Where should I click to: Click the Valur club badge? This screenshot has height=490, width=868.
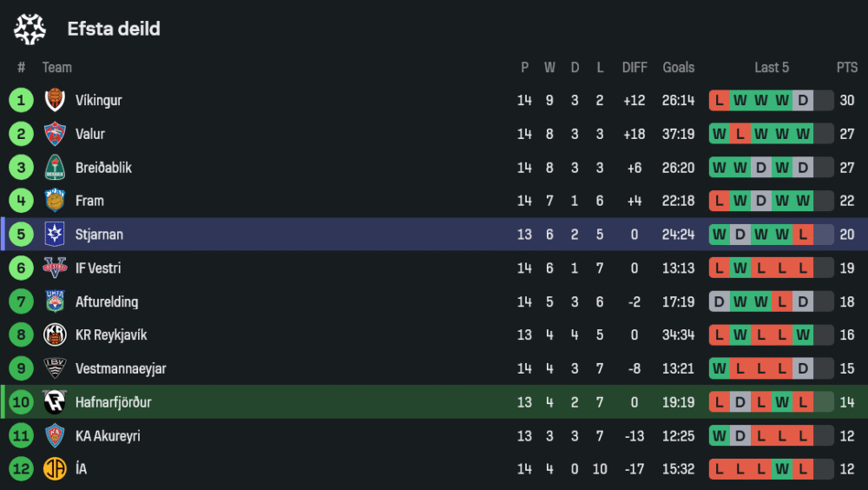[x=55, y=134]
